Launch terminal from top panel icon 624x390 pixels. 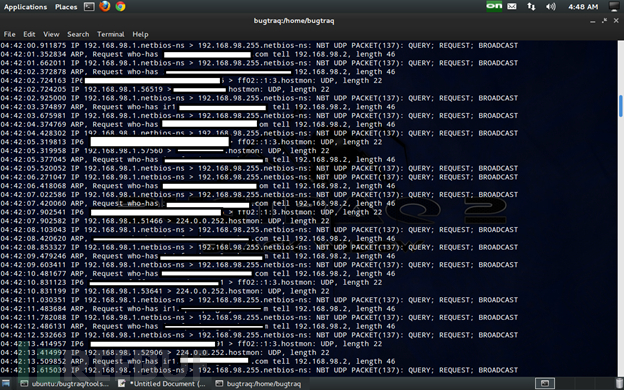(x=89, y=6)
